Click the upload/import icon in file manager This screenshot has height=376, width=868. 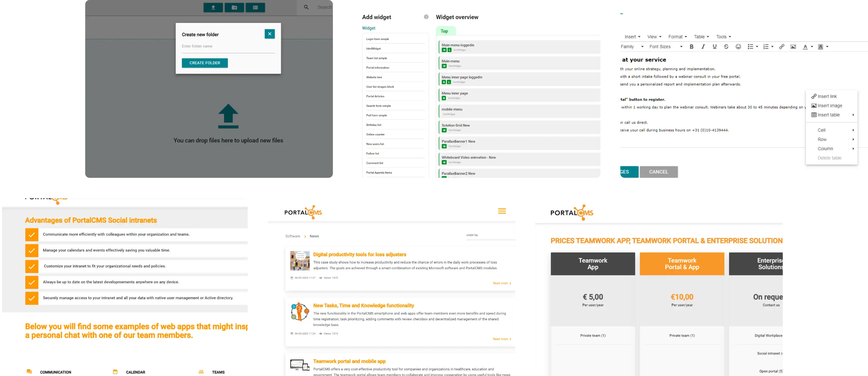click(x=213, y=7)
